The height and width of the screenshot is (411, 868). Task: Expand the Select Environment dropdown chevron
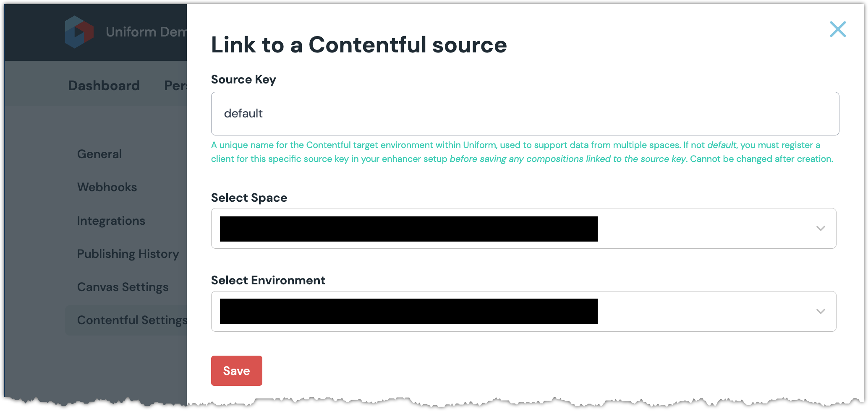pos(820,311)
